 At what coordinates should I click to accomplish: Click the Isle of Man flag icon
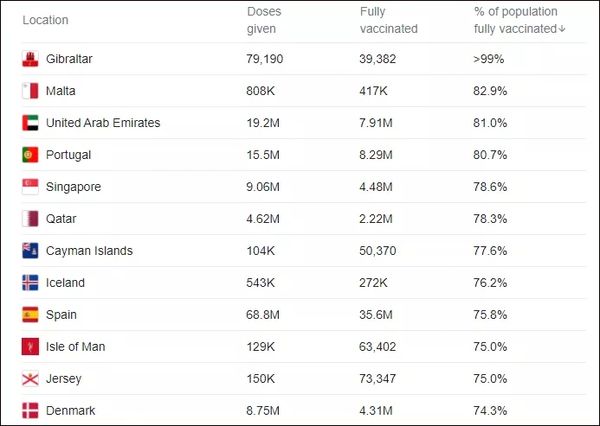tap(30, 347)
